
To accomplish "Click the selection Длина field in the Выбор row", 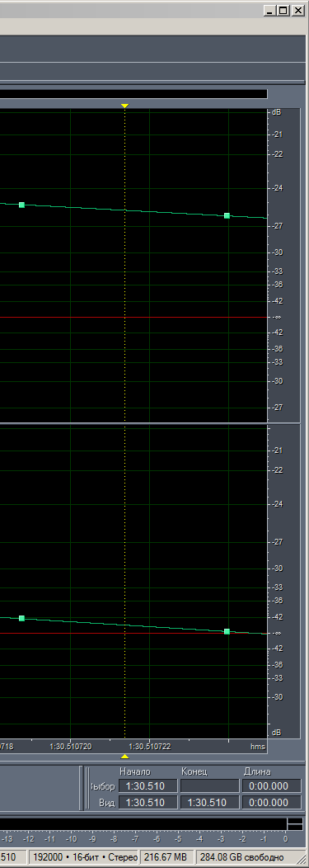I will [x=271, y=786].
